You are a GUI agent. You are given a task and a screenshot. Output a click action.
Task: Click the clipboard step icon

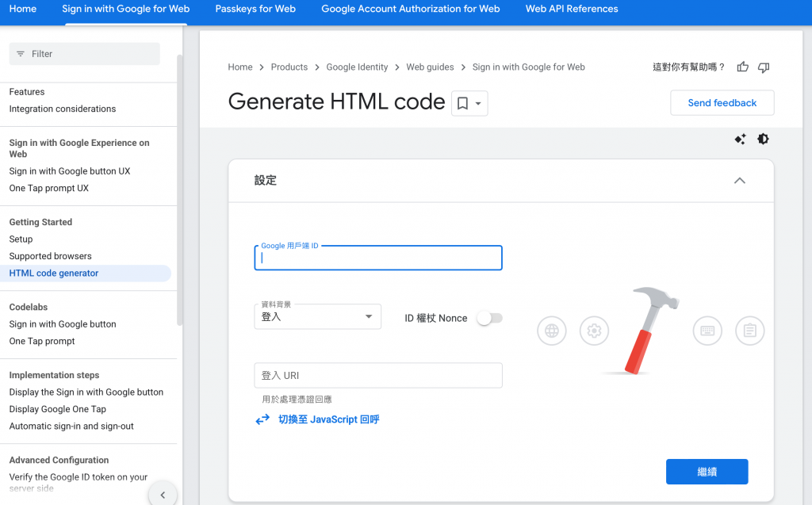[750, 331]
